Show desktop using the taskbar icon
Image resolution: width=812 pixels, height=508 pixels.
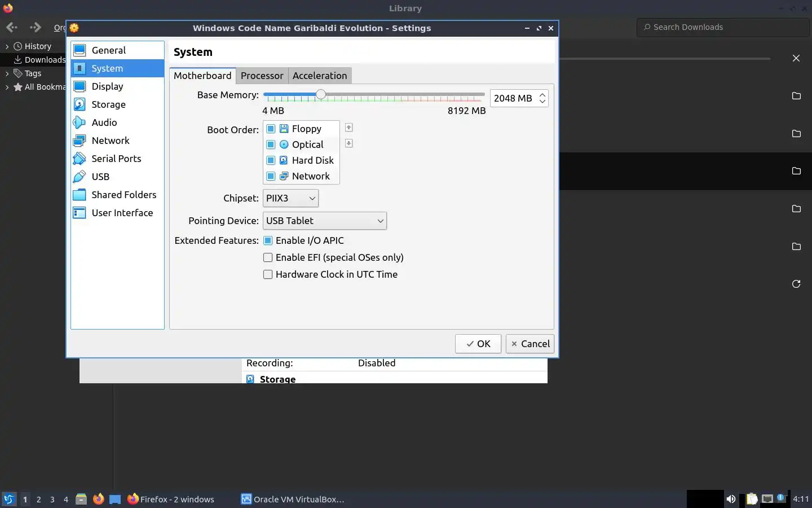click(x=115, y=499)
